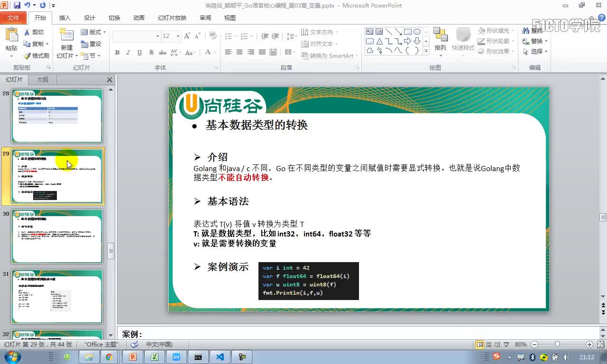The image size is (607, 364).
Task: Undo the last action
Action: pyautogui.click(x=28, y=5)
